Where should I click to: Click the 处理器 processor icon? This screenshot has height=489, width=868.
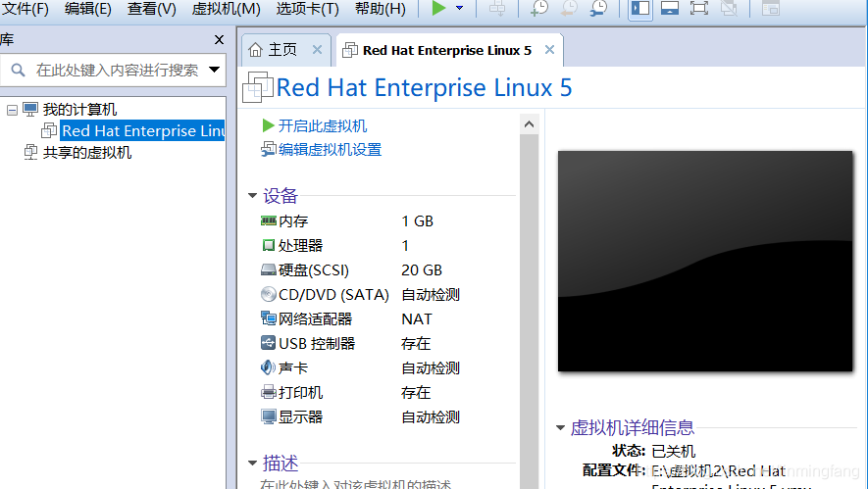coord(269,245)
